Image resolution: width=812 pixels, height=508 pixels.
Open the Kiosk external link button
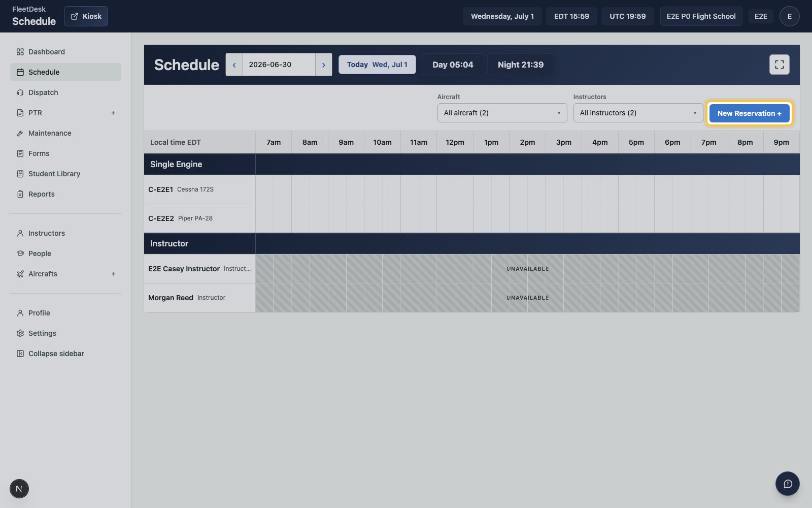point(86,16)
